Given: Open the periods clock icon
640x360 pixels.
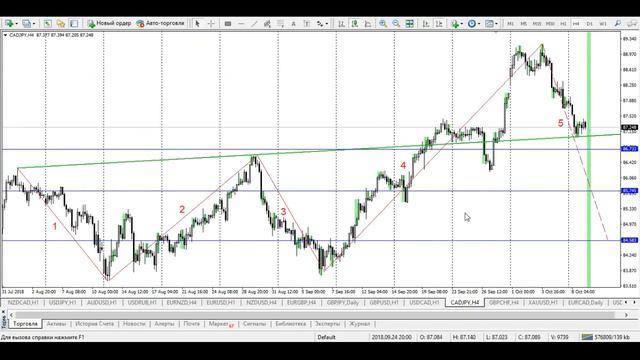Looking at the screenshot, I should [472, 24].
